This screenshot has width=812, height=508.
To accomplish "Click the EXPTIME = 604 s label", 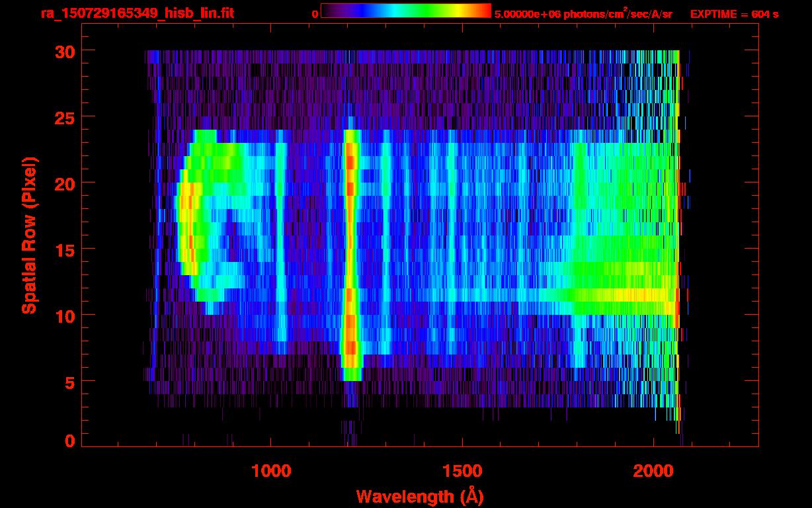I will pyautogui.click(x=734, y=14).
